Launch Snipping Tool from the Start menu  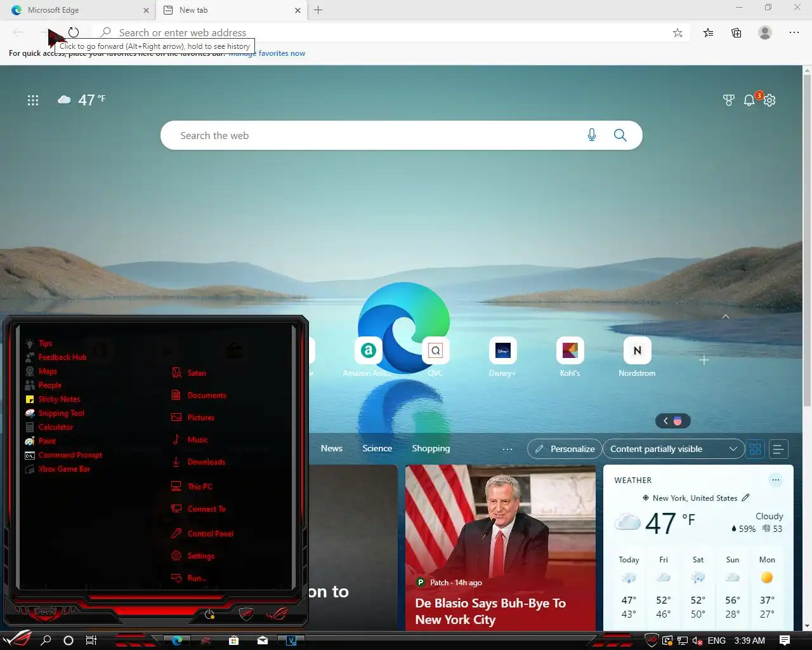click(x=55, y=413)
